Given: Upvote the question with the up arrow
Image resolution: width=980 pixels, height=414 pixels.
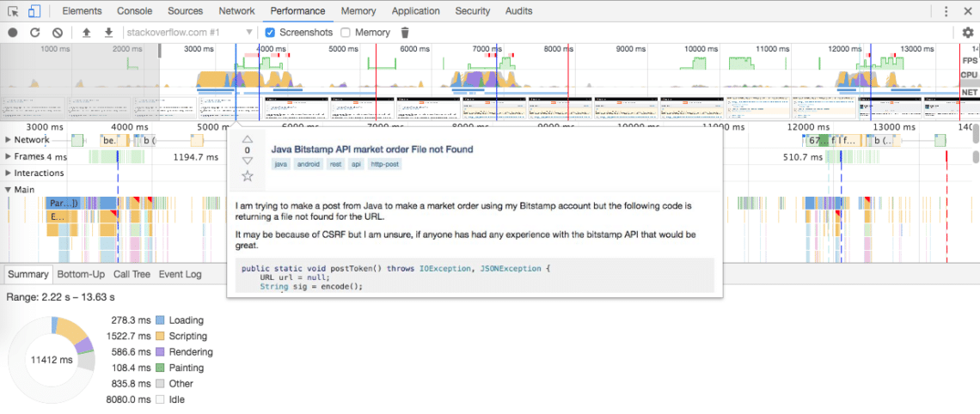Looking at the screenshot, I should 248,139.
